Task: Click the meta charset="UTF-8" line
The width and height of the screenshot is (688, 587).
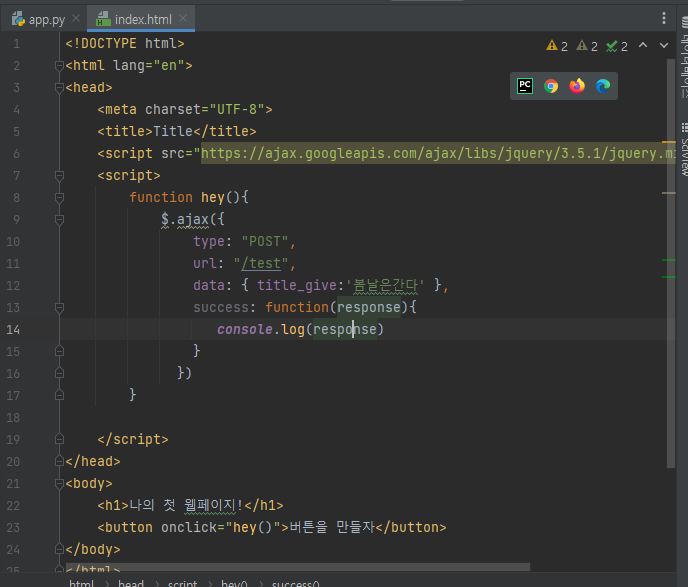Action: [185, 109]
